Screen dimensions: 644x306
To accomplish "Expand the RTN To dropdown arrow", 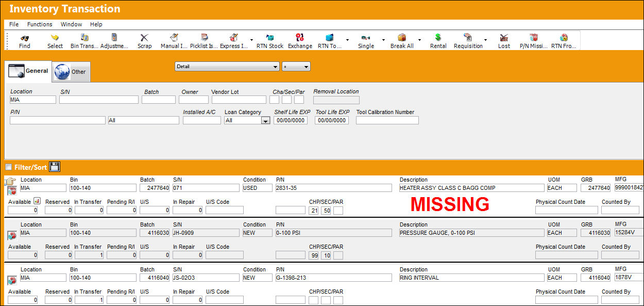I will pyautogui.click(x=347, y=40).
